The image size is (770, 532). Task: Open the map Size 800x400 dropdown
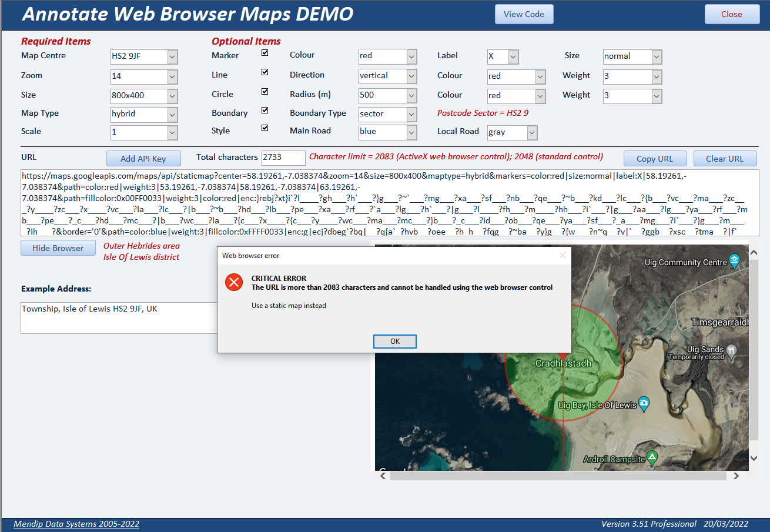(x=172, y=96)
